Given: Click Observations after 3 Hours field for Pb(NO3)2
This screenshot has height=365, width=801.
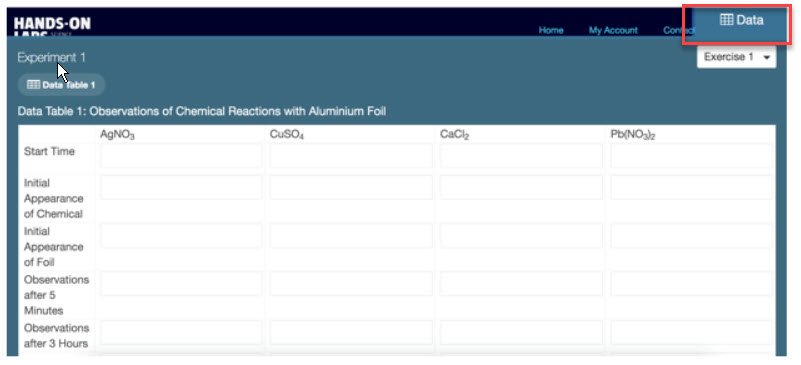Looking at the screenshot, I should tap(691, 332).
